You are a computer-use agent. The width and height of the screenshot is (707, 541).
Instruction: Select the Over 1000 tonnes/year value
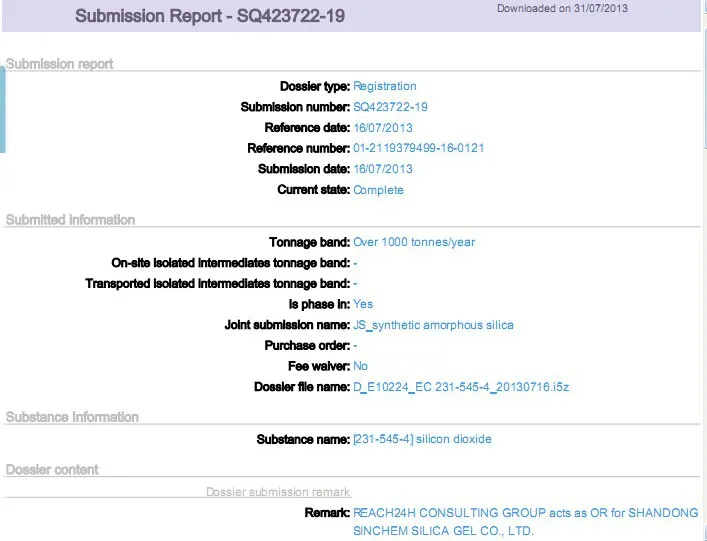(414, 242)
